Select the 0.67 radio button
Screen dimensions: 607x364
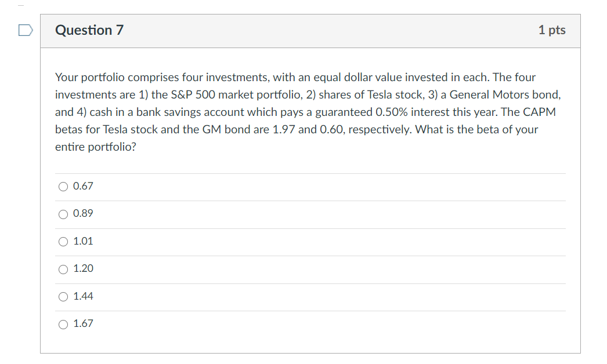click(x=63, y=187)
